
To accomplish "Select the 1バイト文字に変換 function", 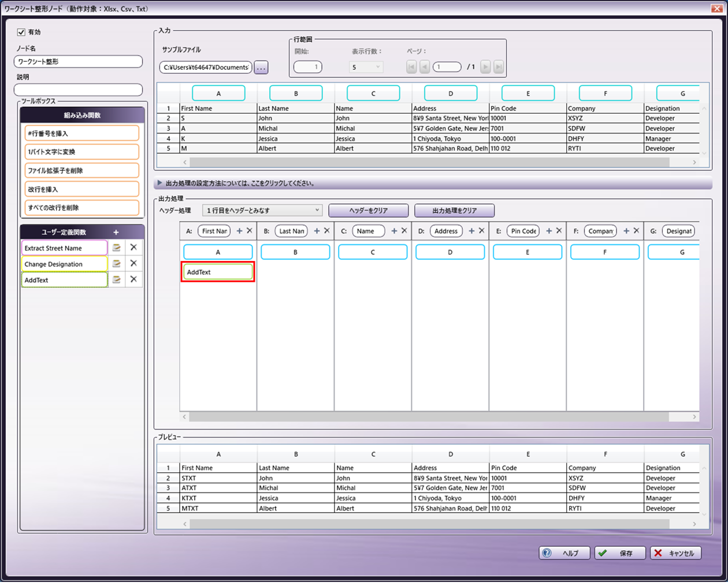I will (81, 152).
